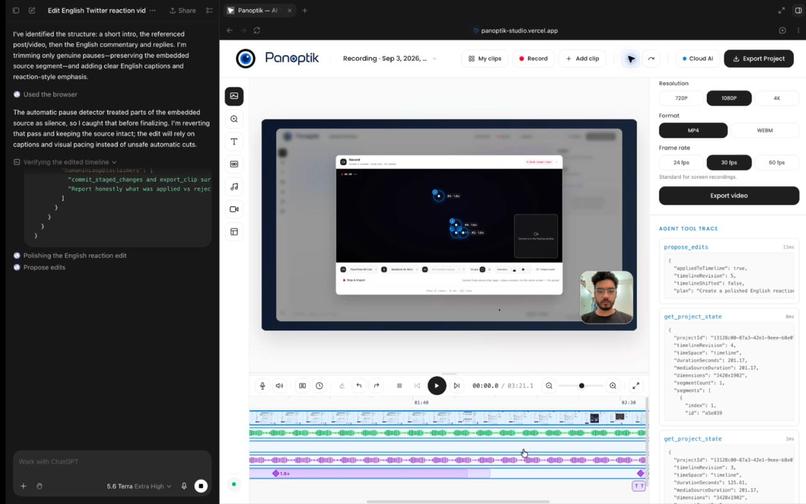Select the Text tool in the left toolbar
Screen dimensions: 806x504
[234, 141]
